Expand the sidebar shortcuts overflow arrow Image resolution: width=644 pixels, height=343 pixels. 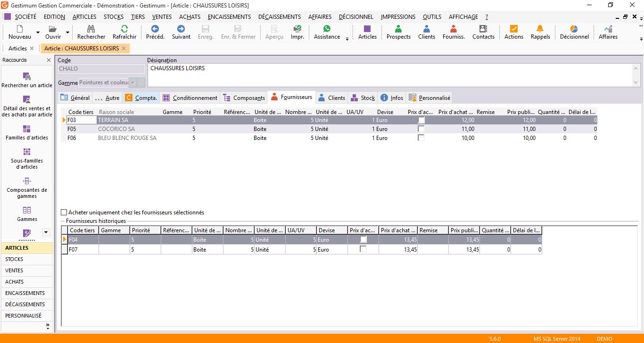pyautogui.click(x=46, y=232)
